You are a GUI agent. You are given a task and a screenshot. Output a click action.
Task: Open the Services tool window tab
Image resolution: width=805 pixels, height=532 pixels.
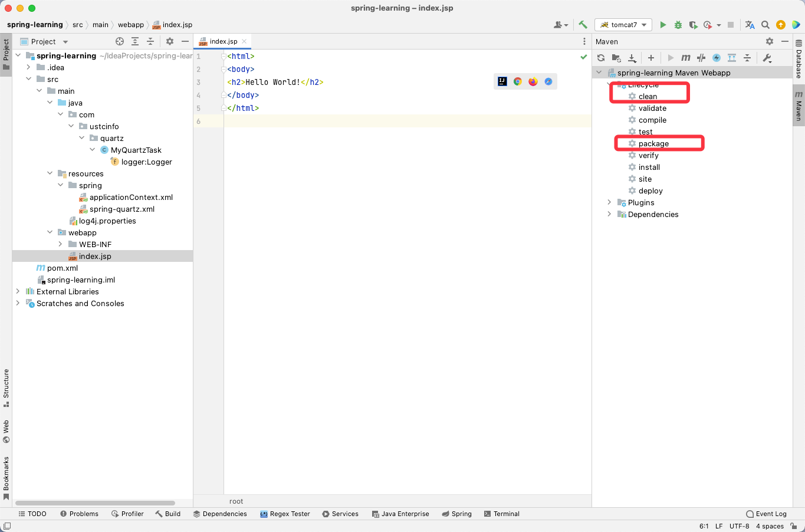[x=340, y=514]
